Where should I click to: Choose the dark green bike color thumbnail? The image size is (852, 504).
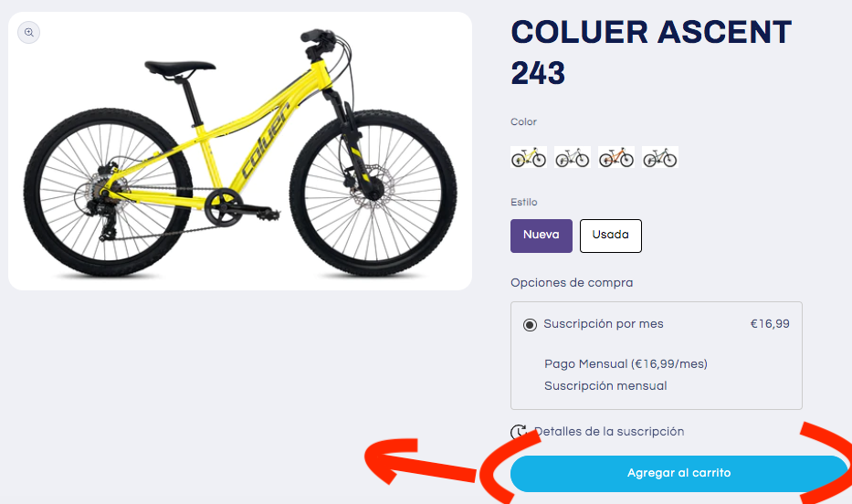[x=659, y=157]
